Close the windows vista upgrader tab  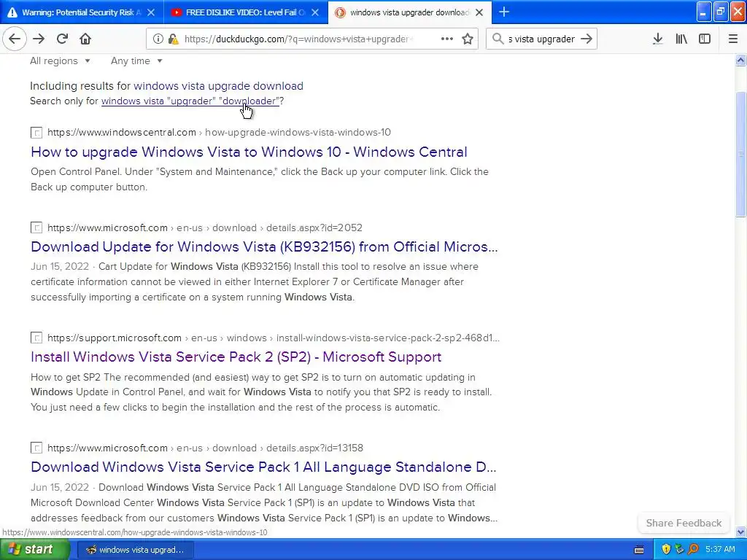[x=480, y=12]
